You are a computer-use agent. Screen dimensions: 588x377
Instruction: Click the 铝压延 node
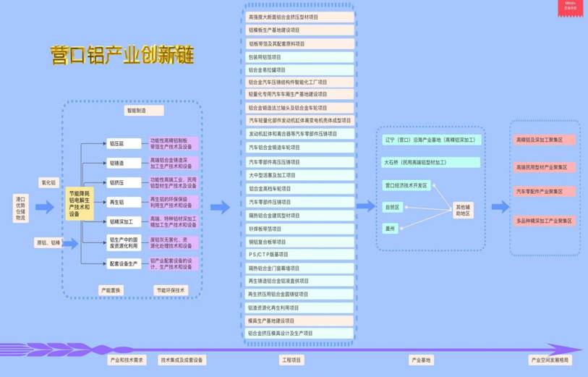point(116,143)
